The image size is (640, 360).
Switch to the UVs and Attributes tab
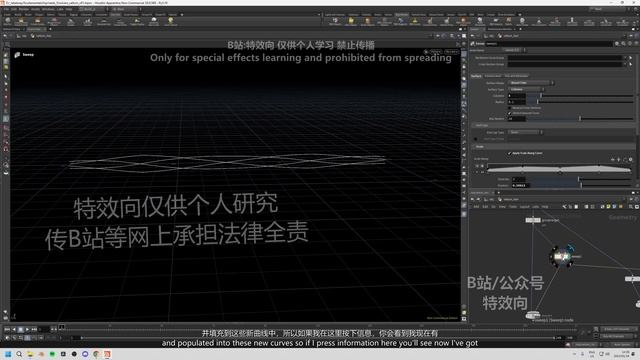[x=516, y=76]
